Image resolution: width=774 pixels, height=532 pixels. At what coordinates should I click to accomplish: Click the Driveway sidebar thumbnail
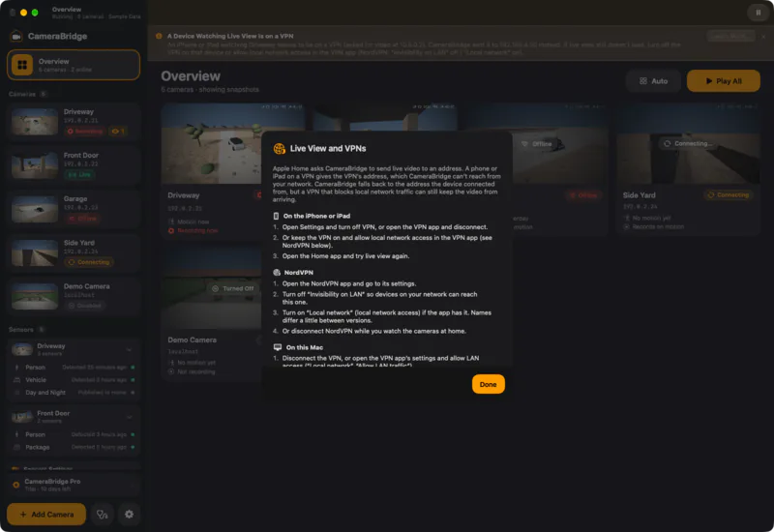pyautogui.click(x=35, y=122)
